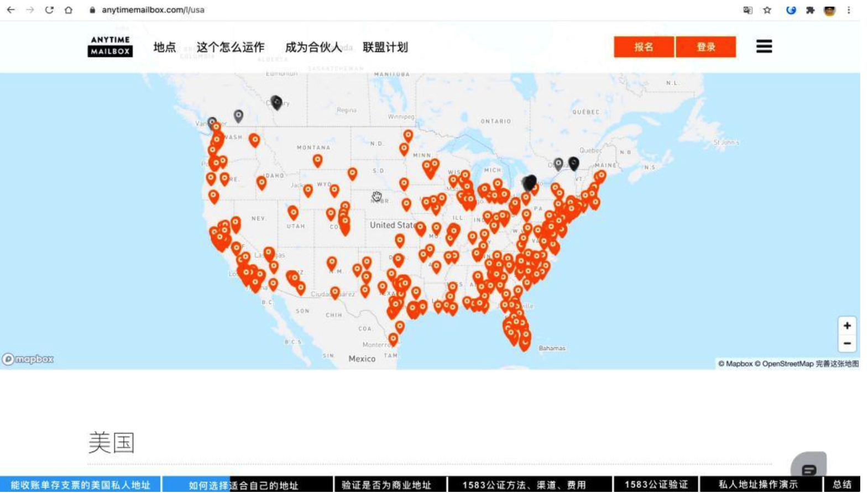Viewport: 868px width, 493px height.
Task: Zoom in the map with plus button
Action: tap(846, 326)
